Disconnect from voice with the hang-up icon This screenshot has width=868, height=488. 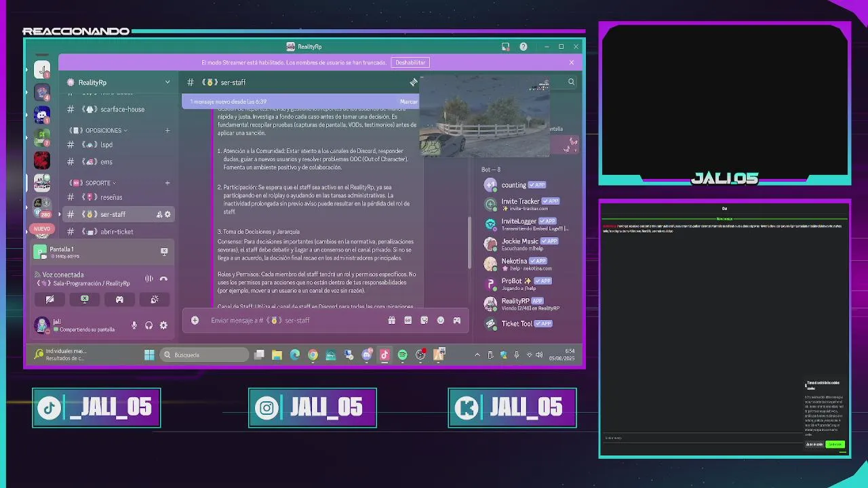pos(163,279)
